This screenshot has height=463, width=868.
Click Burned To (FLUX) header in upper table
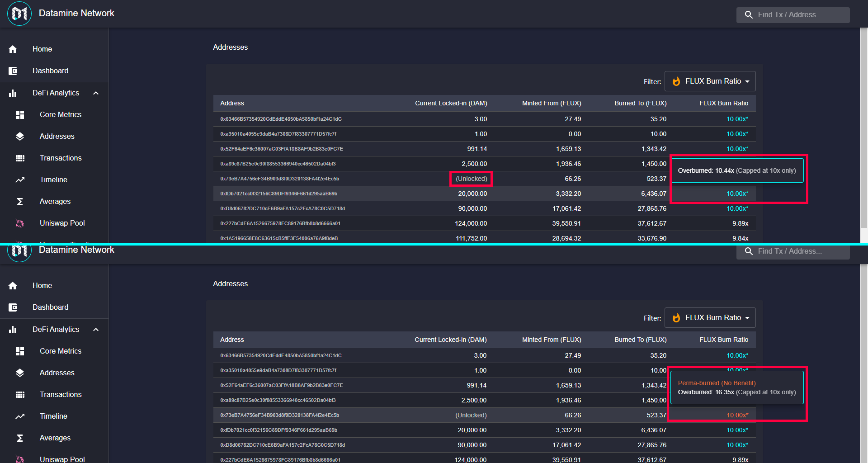coord(640,104)
